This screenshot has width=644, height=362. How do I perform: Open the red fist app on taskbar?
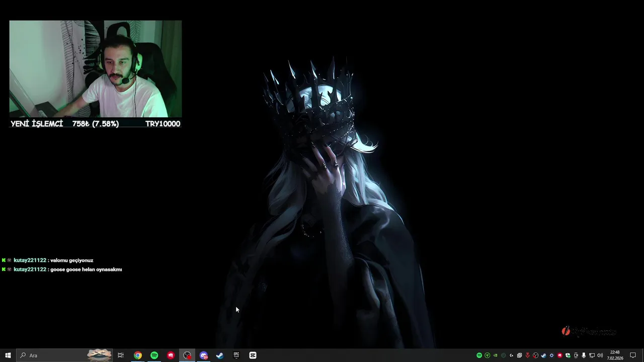(x=171, y=355)
